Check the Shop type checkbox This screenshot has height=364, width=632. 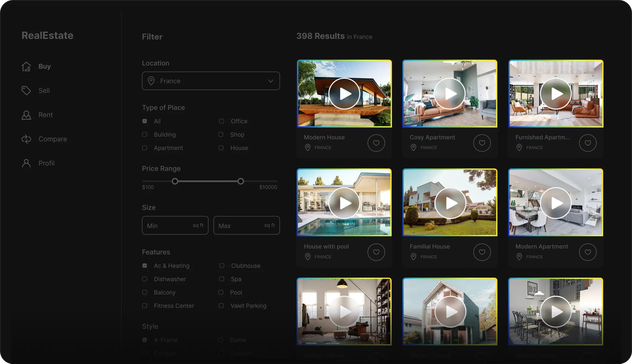(221, 134)
